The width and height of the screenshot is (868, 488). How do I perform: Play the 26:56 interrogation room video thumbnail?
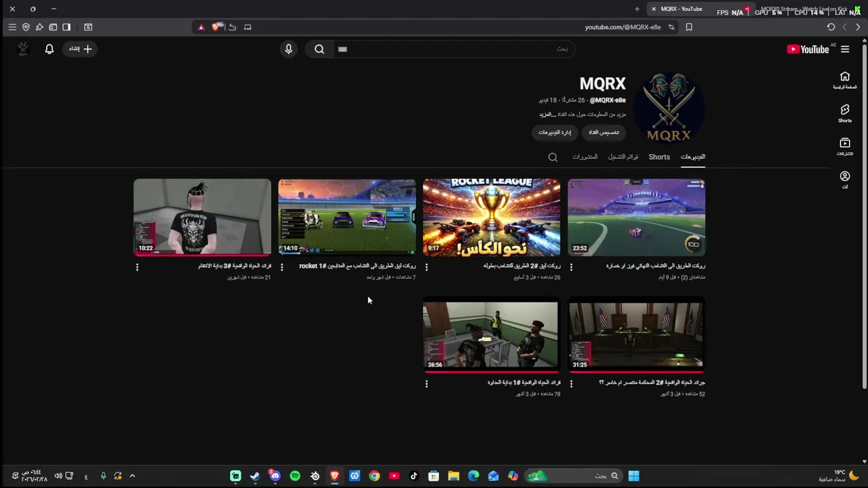pos(492,335)
